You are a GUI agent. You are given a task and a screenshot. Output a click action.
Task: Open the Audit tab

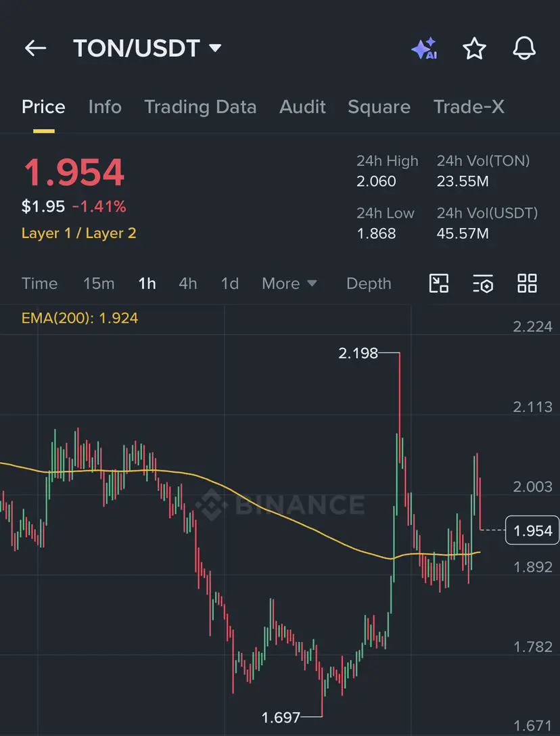302,107
